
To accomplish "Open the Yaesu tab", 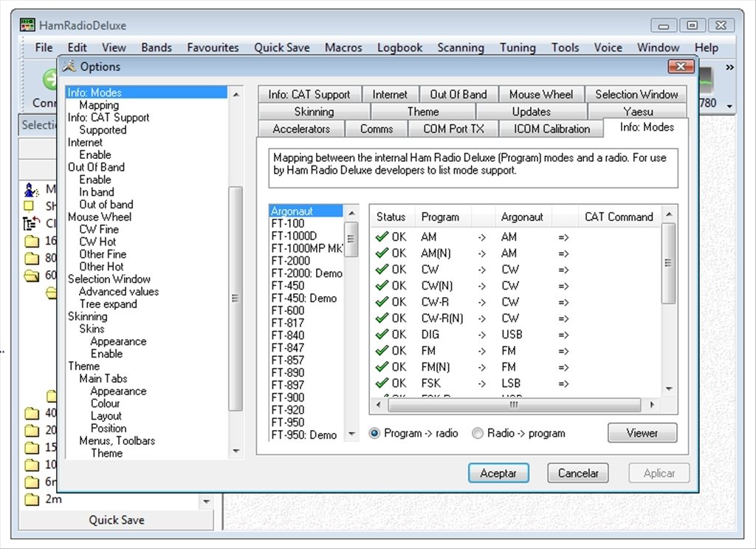I will point(638,112).
